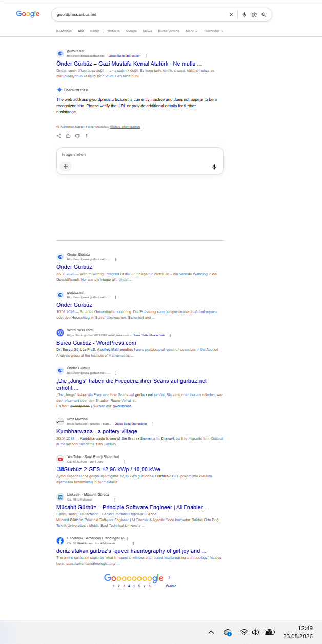
Task: Open the Bilder tab
Action: coord(95,31)
